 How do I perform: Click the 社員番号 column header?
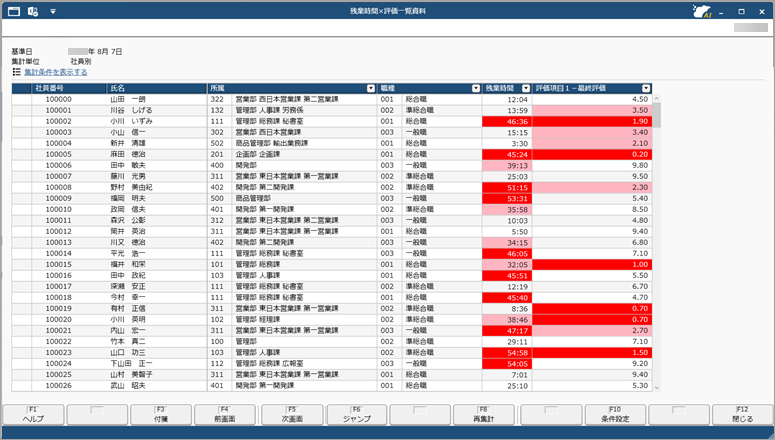point(69,88)
